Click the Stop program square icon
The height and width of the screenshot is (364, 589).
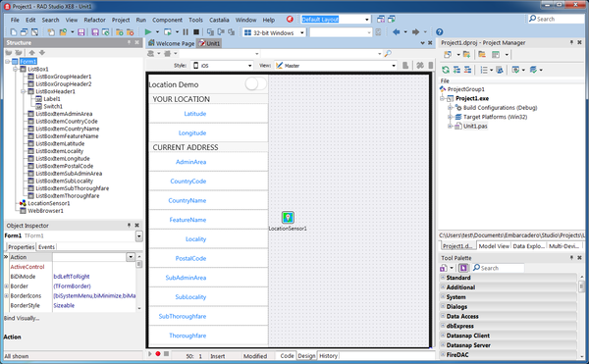point(196,32)
